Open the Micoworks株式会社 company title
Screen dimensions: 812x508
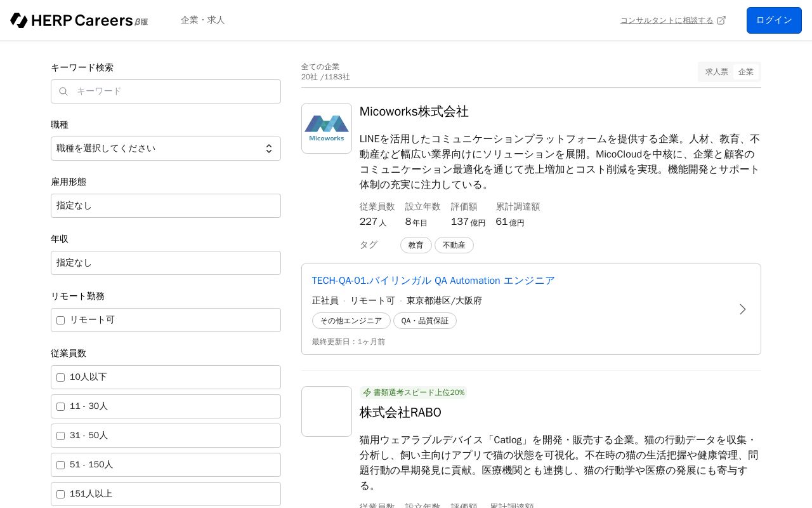coord(414,112)
